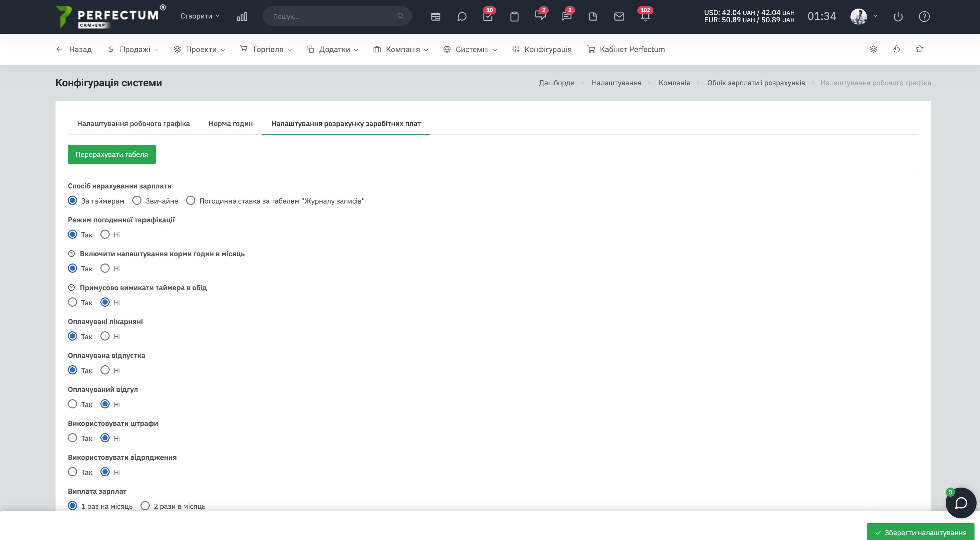
Task: Expand the 'Компанія' menu
Action: click(401, 49)
